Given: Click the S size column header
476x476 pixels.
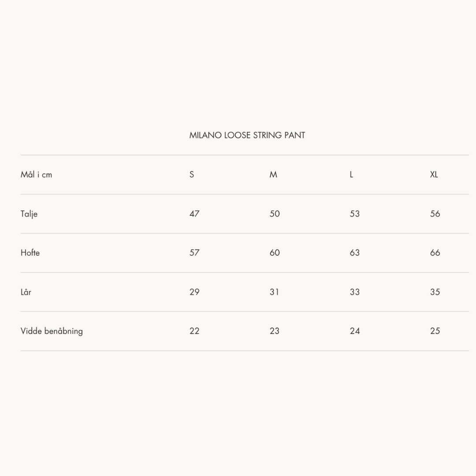Looking at the screenshot, I should [192, 175].
